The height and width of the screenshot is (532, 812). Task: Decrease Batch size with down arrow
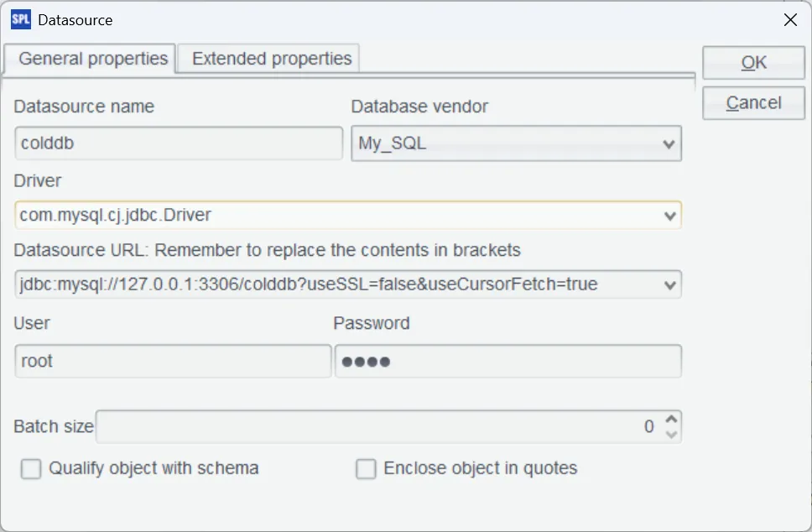670,434
